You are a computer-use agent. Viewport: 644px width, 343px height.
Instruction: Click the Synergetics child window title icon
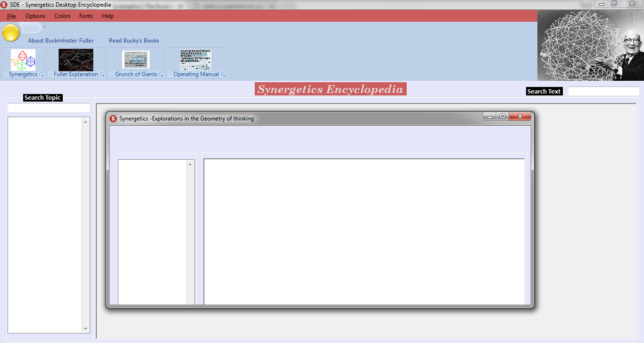coord(113,119)
